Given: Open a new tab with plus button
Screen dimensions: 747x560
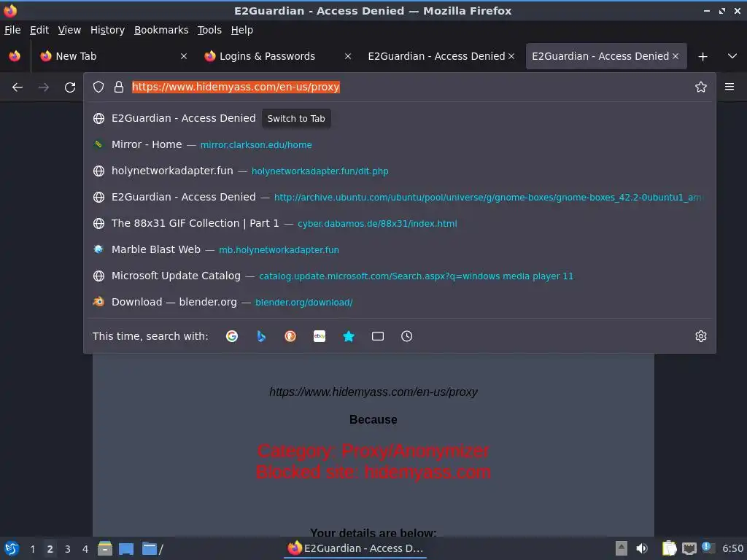Looking at the screenshot, I should (x=703, y=57).
